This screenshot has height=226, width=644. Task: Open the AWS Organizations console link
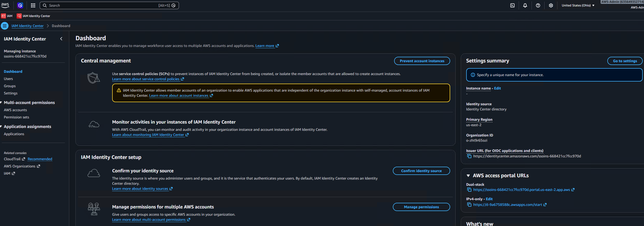22,166
